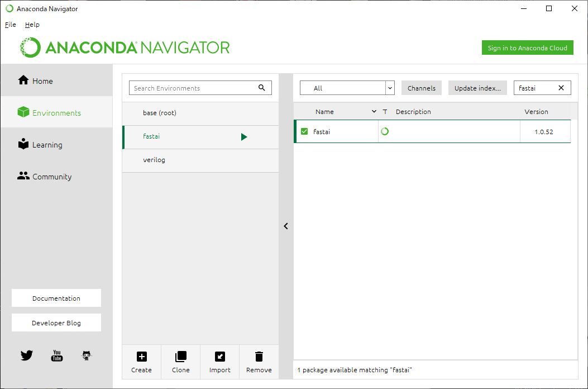
Task: Maximize the Anaconda Navigator window
Action: pos(548,8)
